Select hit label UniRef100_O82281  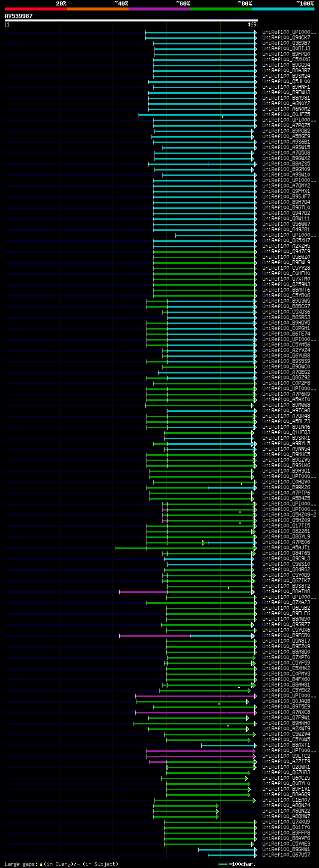tap(286, 531)
